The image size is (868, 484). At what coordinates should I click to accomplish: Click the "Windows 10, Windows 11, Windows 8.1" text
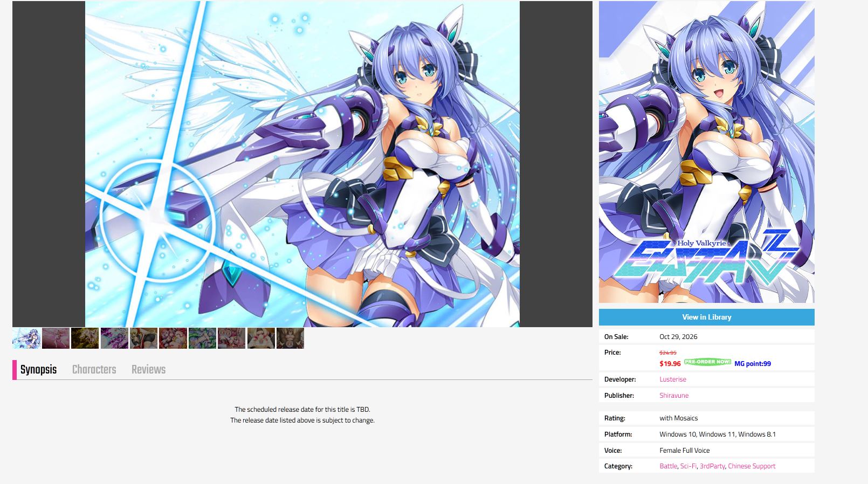[x=718, y=434]
